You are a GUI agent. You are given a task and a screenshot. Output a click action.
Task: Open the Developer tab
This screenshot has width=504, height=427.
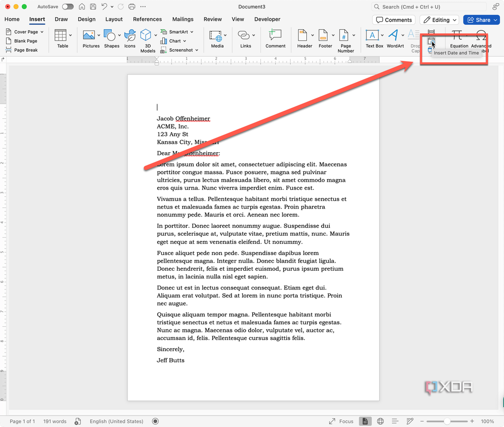coord(267,19)
